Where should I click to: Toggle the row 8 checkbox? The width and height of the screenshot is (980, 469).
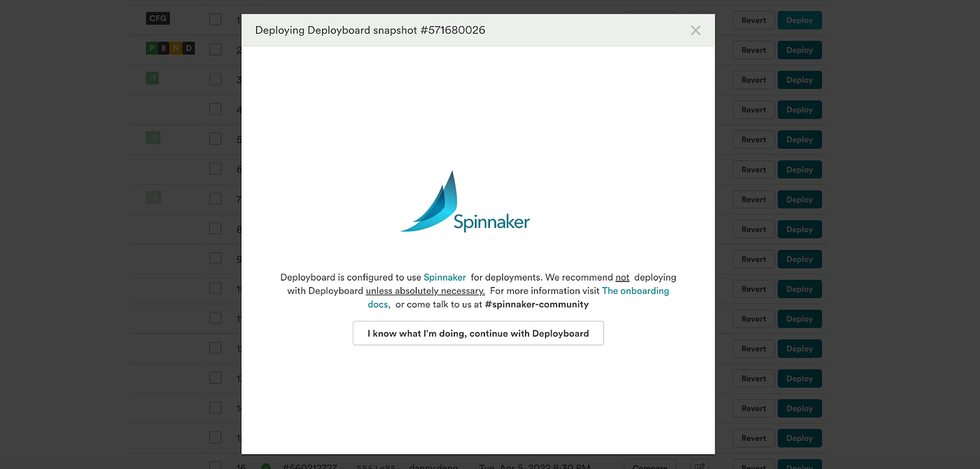pyautogui.click(x=215, y=228)
